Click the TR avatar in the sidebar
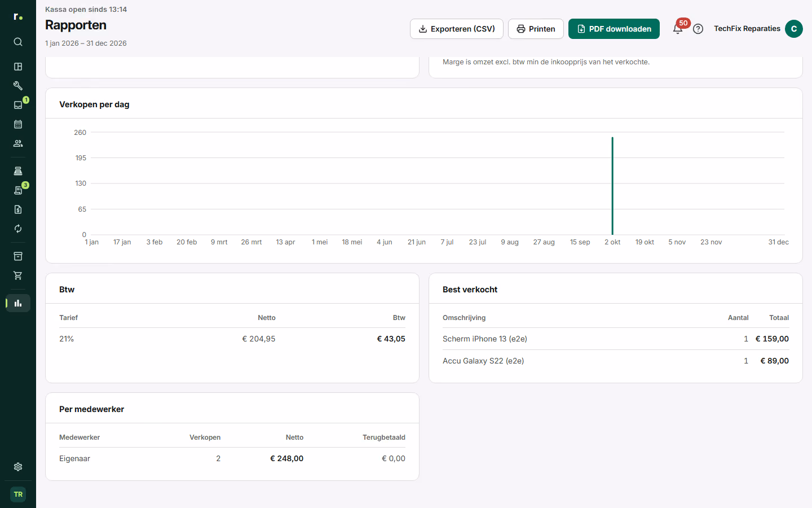The width and height of the screenshot is (812, 508). tap(18, 494)
